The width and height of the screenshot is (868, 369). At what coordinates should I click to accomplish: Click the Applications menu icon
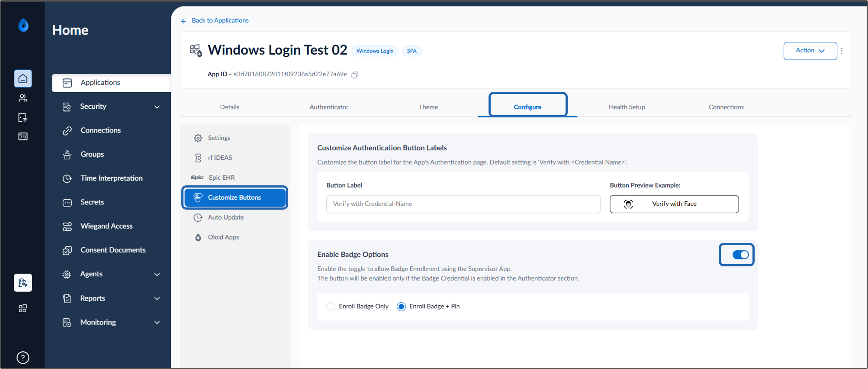coord(67,83)
